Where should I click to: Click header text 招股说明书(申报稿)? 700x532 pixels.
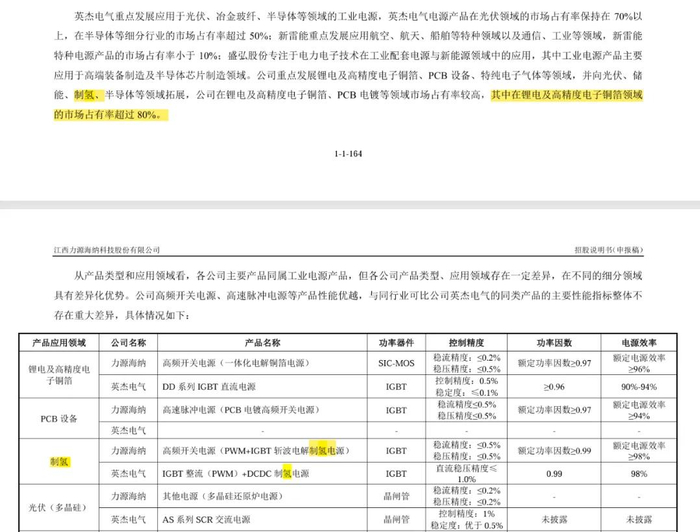tap(608, 250)
